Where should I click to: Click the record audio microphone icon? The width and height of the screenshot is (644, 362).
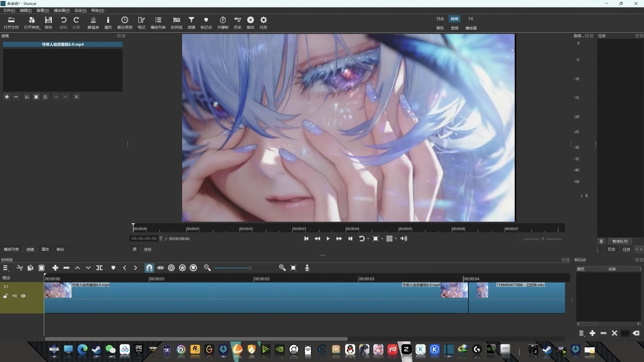[307, 268]
